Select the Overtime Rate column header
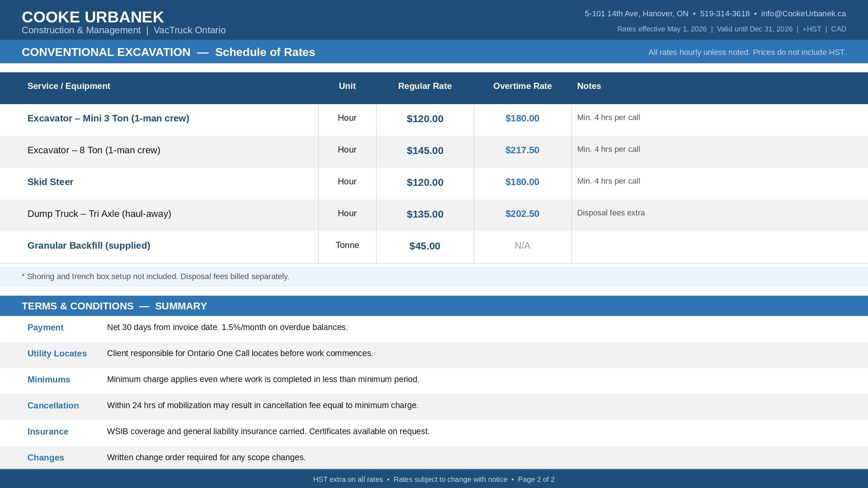Image resolution: width=868 pixels, height=488 pixels. click(522, 86)
